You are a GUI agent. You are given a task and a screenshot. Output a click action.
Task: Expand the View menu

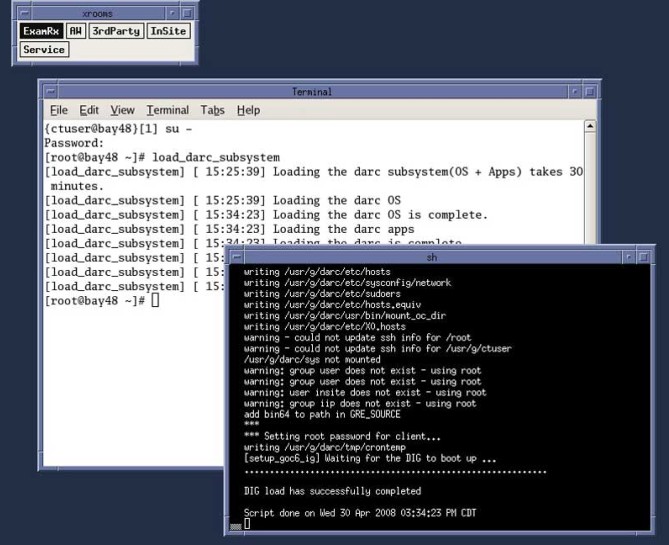(x=122, y=110)
